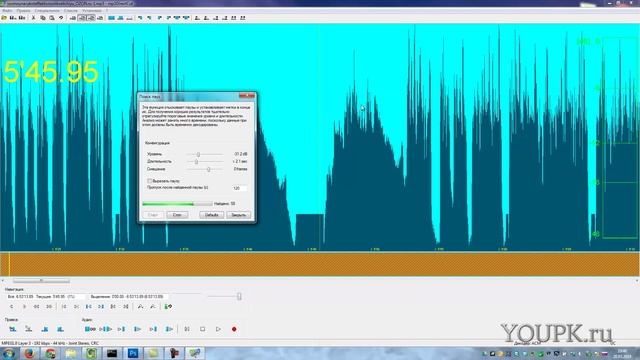This screenshot has height=360, width=640.
Task: Open the ? help menu
Action: tap(107, 11)
